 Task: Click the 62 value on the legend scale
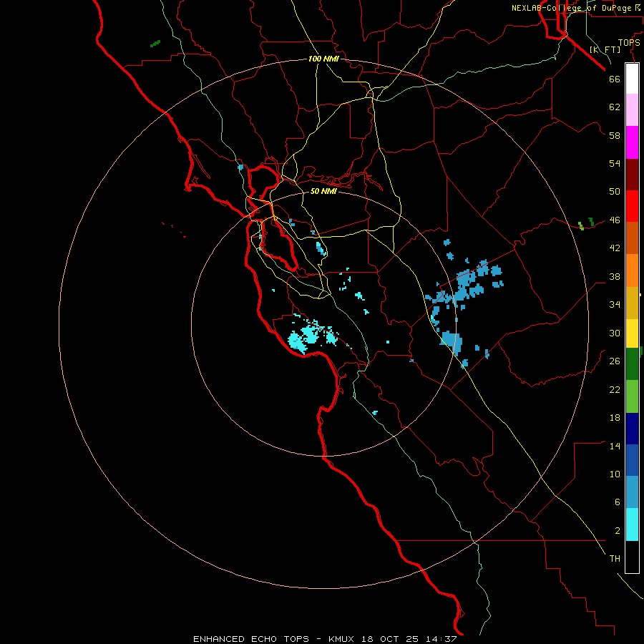(615, 107)
